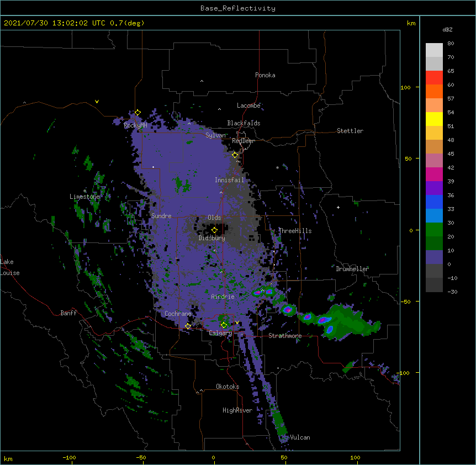This screenshot has height=465, width=476.
Task: Click the yellow diamond marker in Calgary
Action: [x=224, y=325]
